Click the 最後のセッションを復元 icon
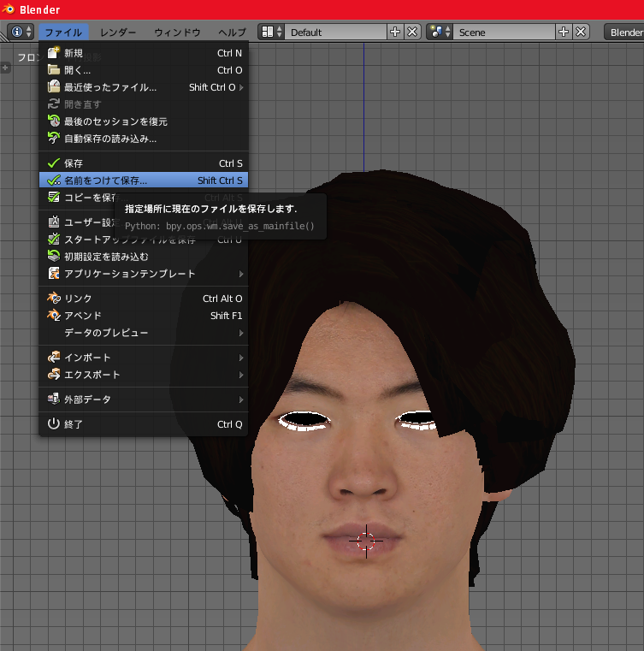The image size is (644, 651). click(x=54, y=121)
